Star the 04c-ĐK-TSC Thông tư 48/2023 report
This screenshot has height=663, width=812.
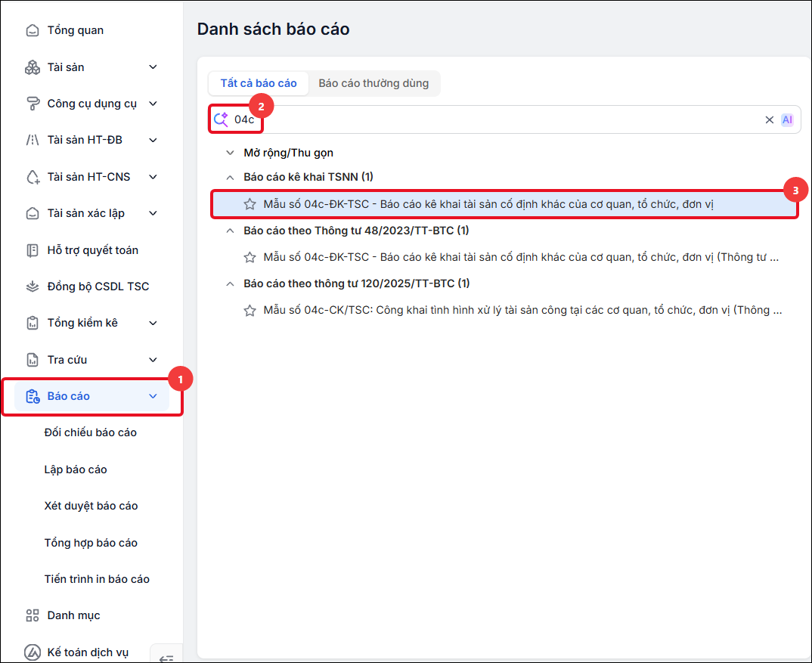[250, 257]
